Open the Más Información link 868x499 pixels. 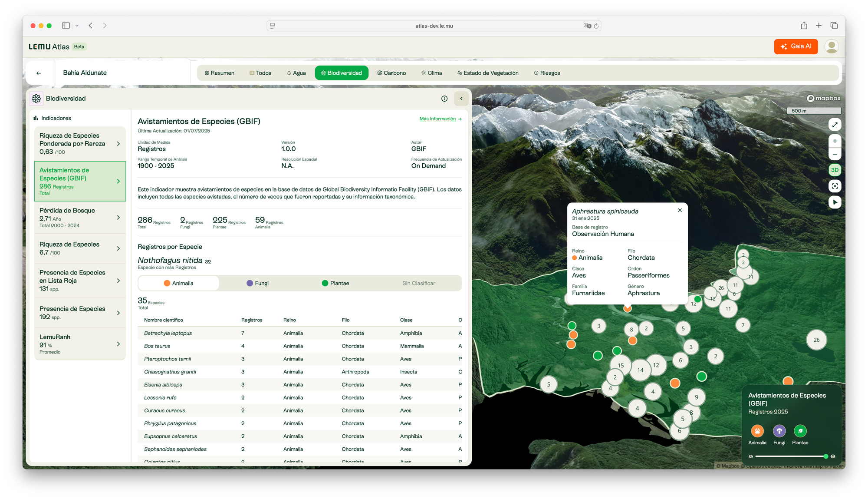pyautogui.click(x=437, y=119)
